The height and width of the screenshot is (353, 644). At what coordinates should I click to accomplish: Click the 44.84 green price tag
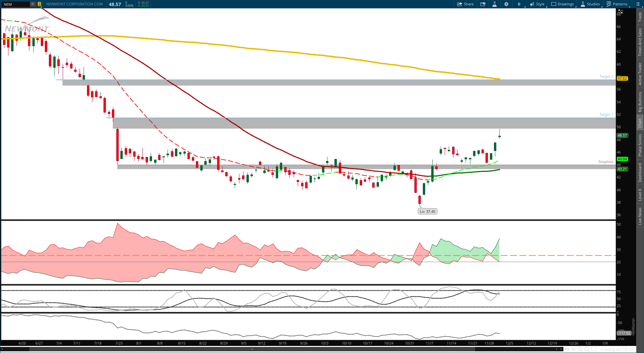click(622, 159)
